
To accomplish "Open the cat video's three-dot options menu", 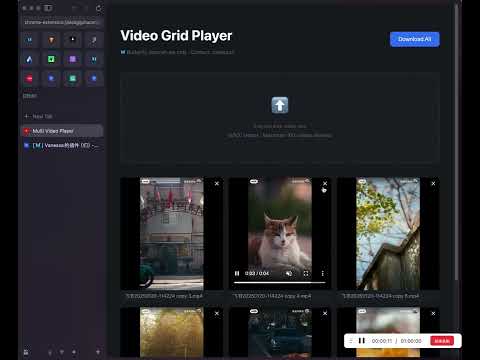I will (322, 273).
